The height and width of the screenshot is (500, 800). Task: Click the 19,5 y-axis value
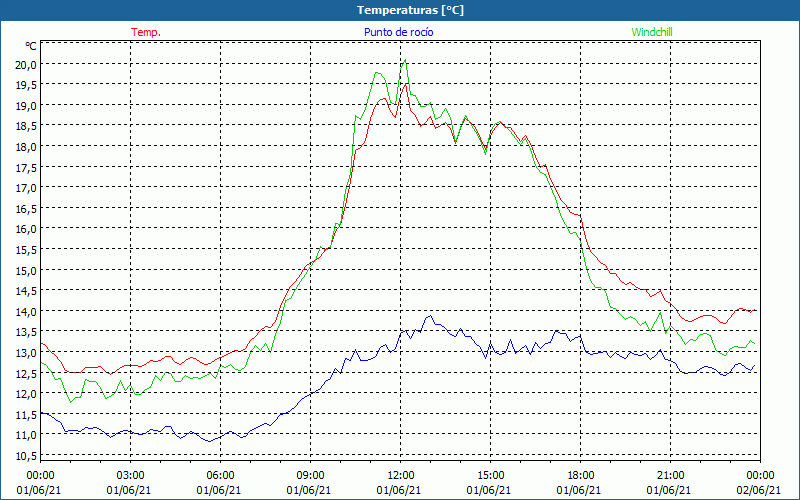click(x=27, y=85)
